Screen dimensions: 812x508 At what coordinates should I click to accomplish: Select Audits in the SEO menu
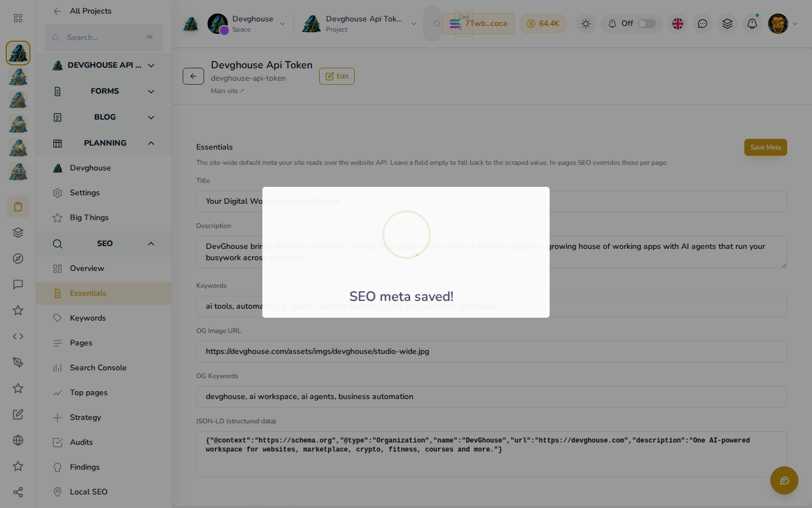coord(104,443)
